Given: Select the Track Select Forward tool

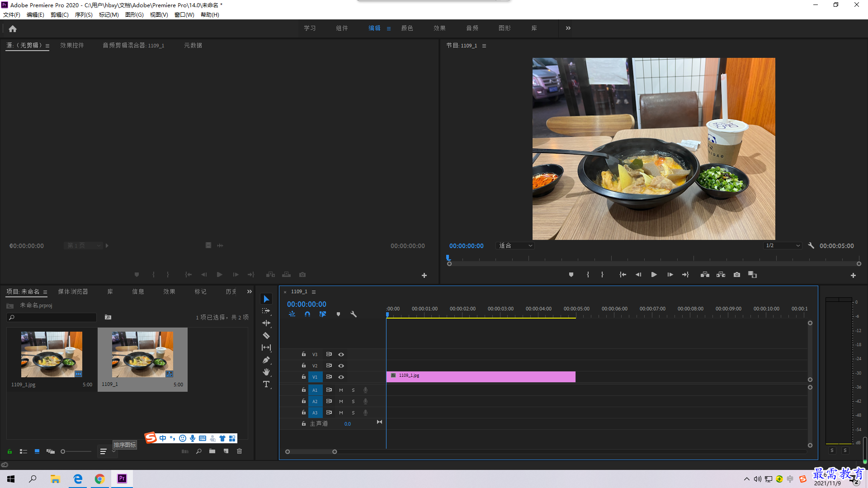Looking at the screenshot, I should click(266, 311).
